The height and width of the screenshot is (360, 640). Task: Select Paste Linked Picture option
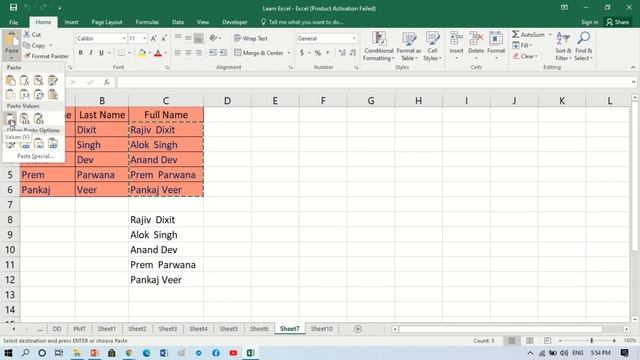(53, 143)
